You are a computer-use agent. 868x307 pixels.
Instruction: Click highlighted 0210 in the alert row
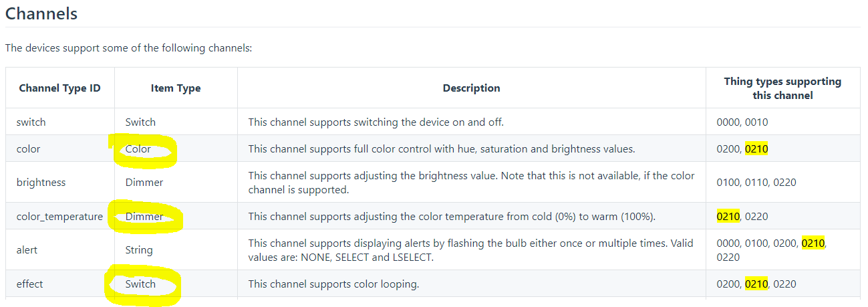pyautogui.click(x=813, y=243)
